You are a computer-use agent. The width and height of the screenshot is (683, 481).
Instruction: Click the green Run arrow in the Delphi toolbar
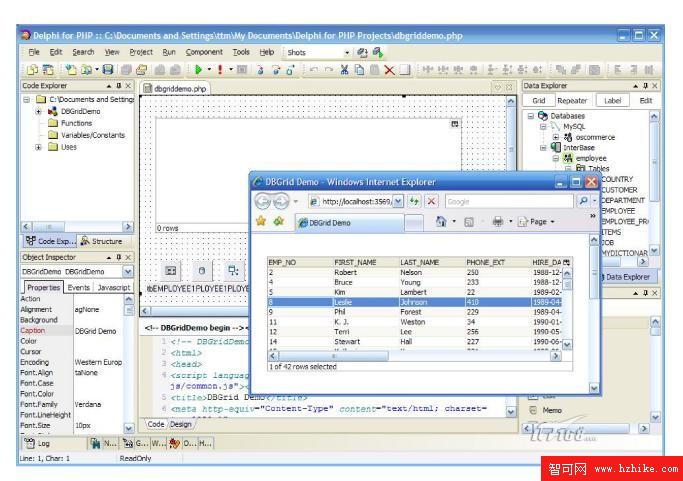[198, 69]
